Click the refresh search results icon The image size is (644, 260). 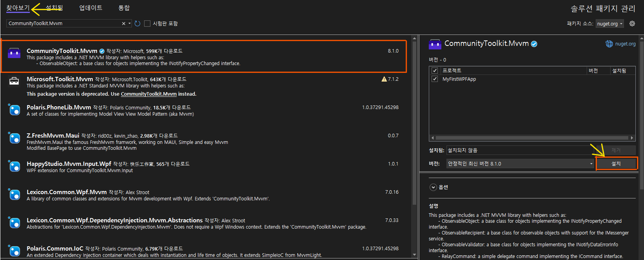137,24
